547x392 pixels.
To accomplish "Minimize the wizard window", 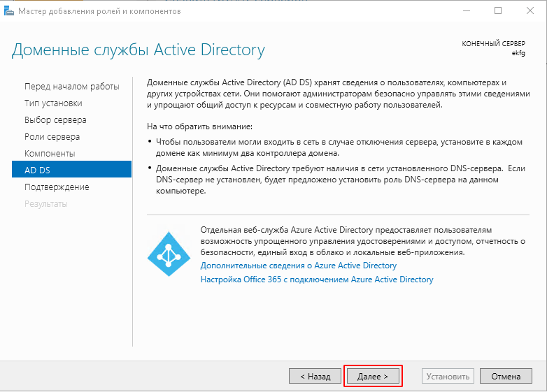I will [466, 11].
